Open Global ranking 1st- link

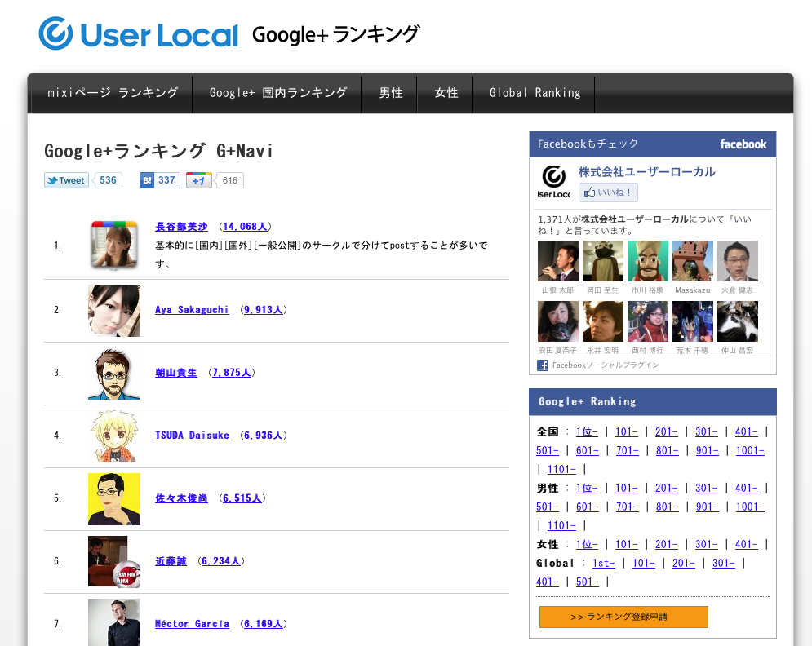604,563
